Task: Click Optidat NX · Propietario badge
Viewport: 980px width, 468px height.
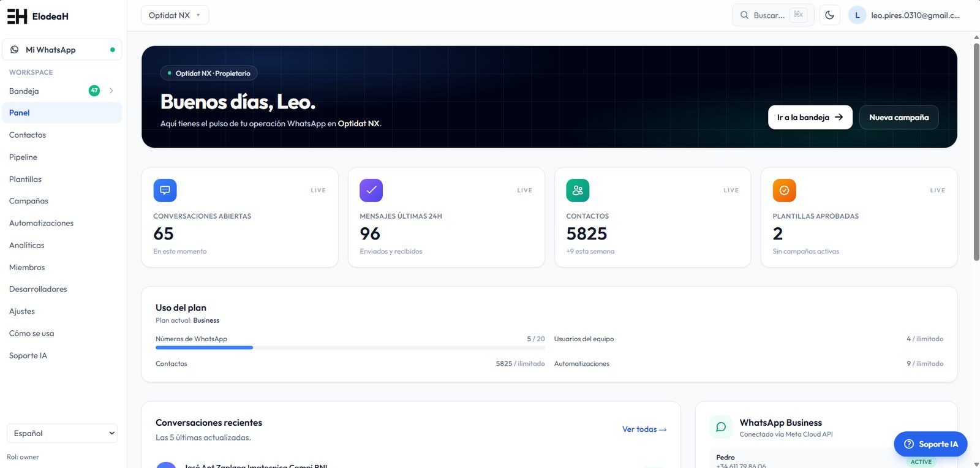Action: tap(209, 73)
